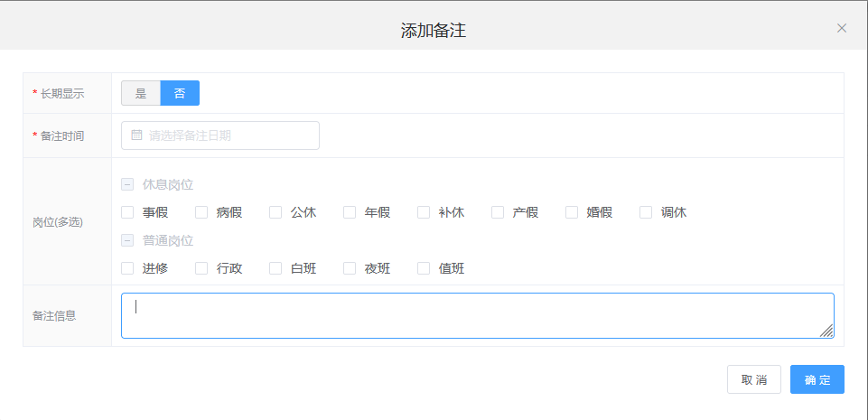Click the textarea resize handle
868x420 pixels.
(x=826, y=331)
